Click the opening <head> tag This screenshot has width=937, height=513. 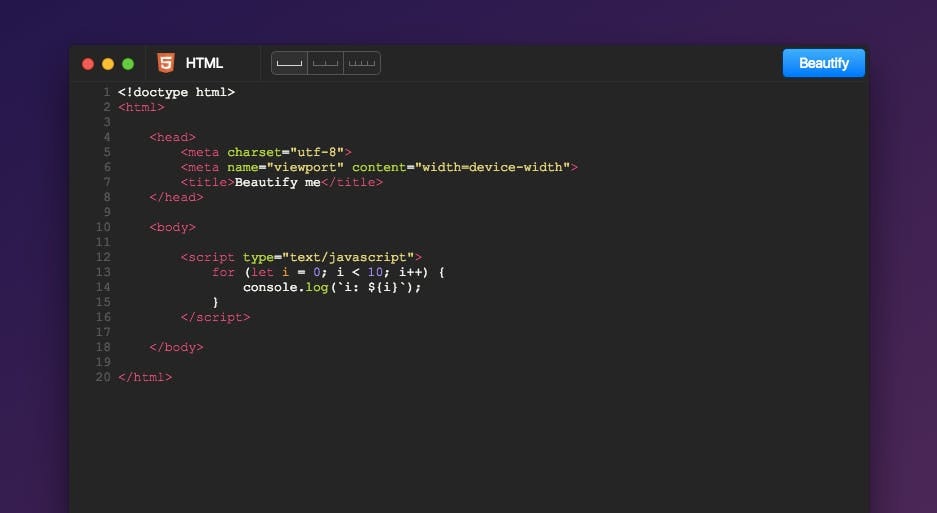click(172, 137)
